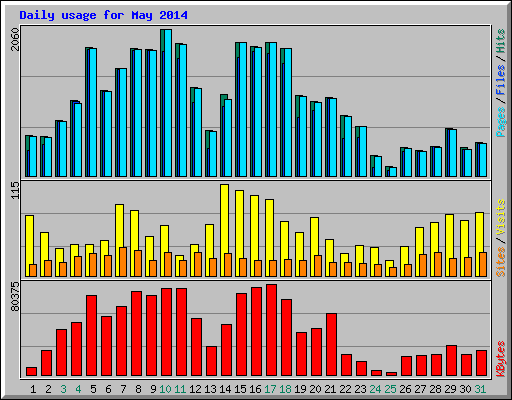The width and height of the screenshot is (512, 400).
Task: Click day label 13 on the x-axis
Action: [210, 389]
